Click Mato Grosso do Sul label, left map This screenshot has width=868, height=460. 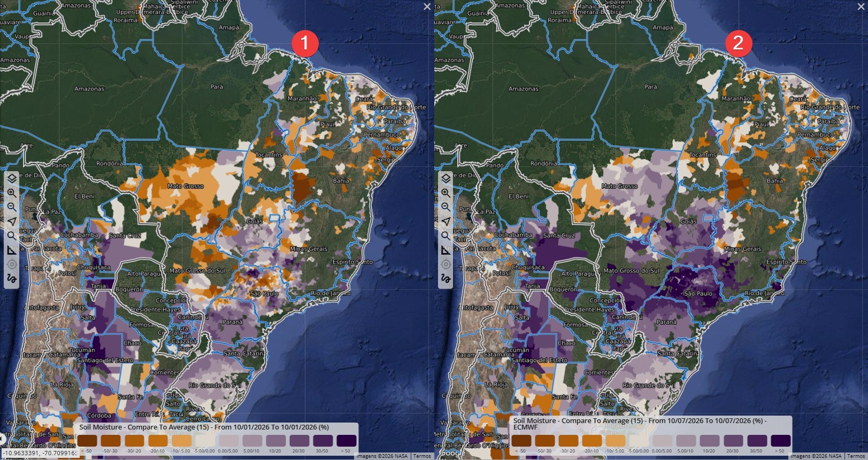pyautogui.click(x=197, y=271)
